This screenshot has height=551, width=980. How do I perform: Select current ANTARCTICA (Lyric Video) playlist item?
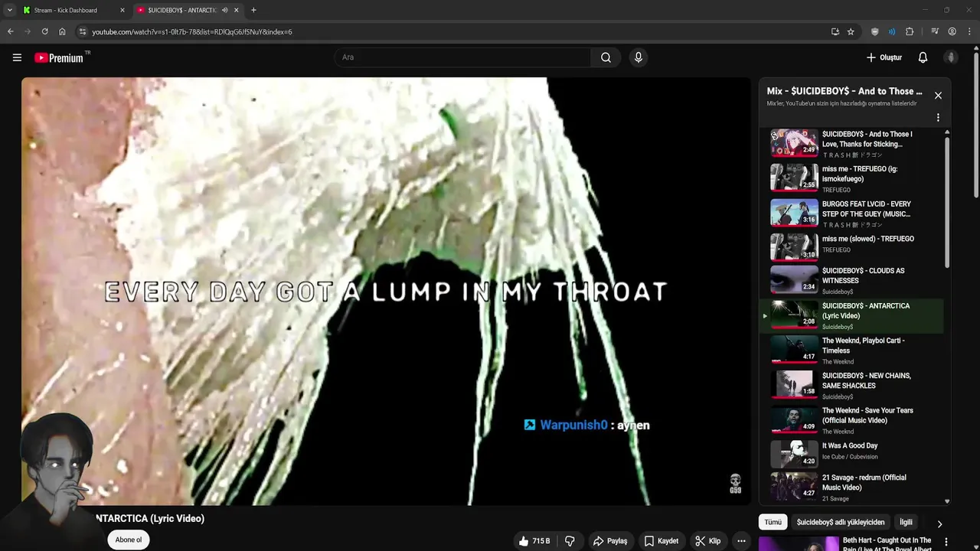[x=851, y=315]
